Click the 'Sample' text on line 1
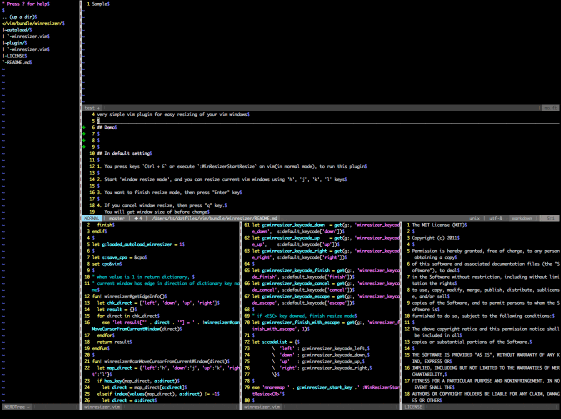The height and width of the screenshot is (419, 561). (x=100, y=4)
